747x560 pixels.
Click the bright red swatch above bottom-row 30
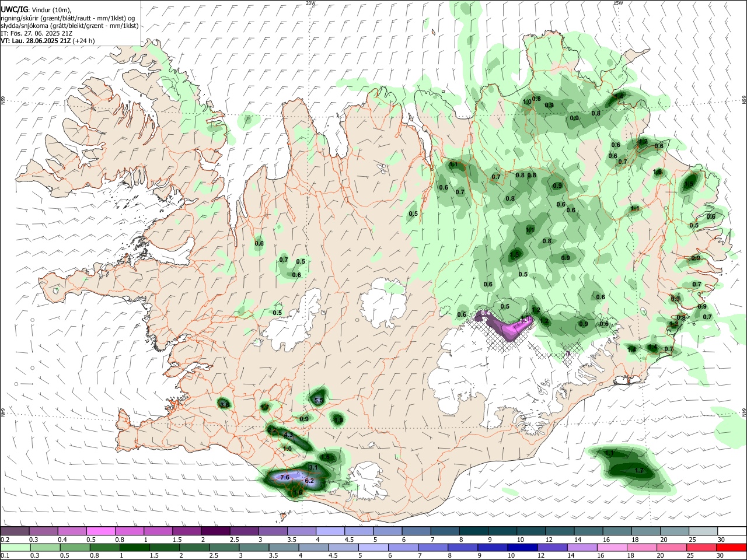point(731,547)
